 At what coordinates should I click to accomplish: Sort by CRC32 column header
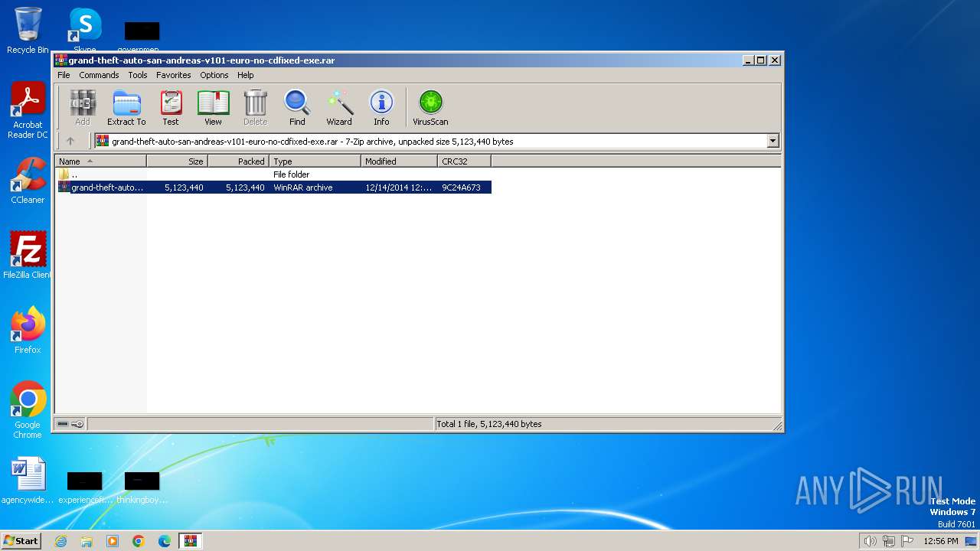(464, 161)
